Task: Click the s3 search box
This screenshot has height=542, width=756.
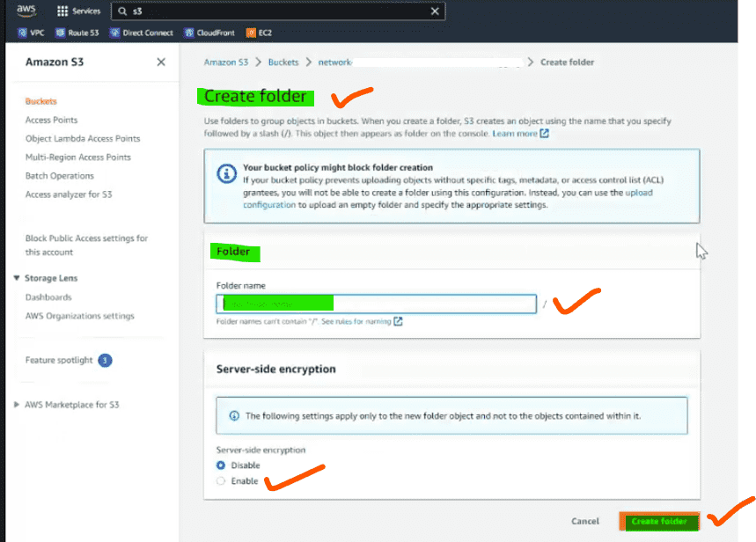Action: (278, 11)
